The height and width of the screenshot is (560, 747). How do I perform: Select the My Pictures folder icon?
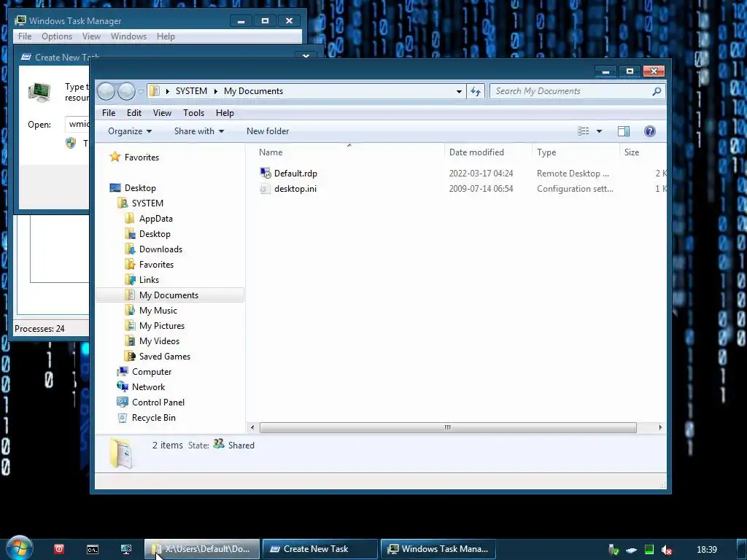(130, 326)
